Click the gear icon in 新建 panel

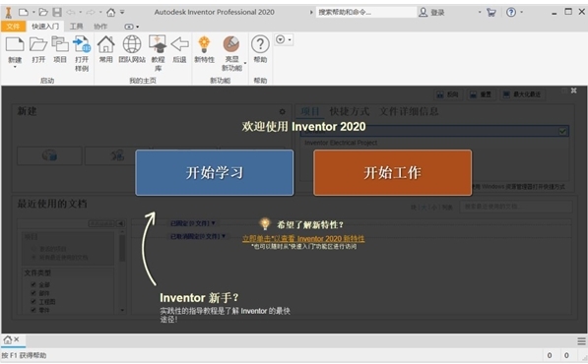283,111
